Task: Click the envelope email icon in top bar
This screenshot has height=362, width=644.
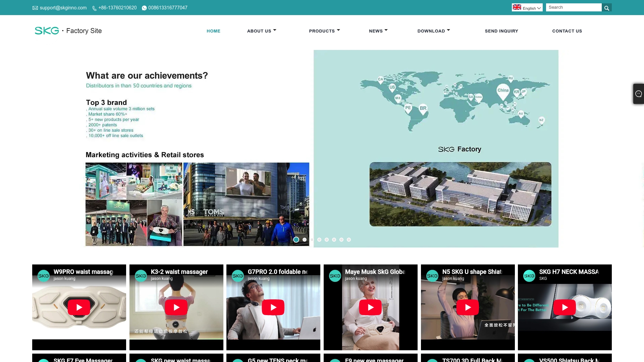Action: [x=35, y=8]
